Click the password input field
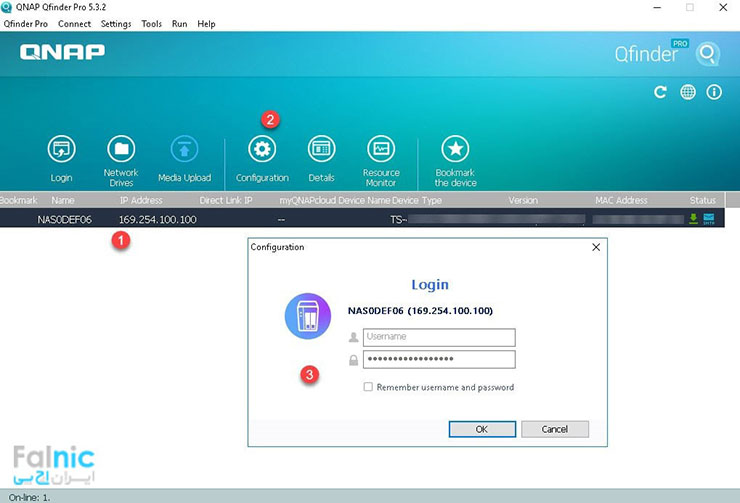The width and height of the screenshot is (740, 503). (438, 359)
